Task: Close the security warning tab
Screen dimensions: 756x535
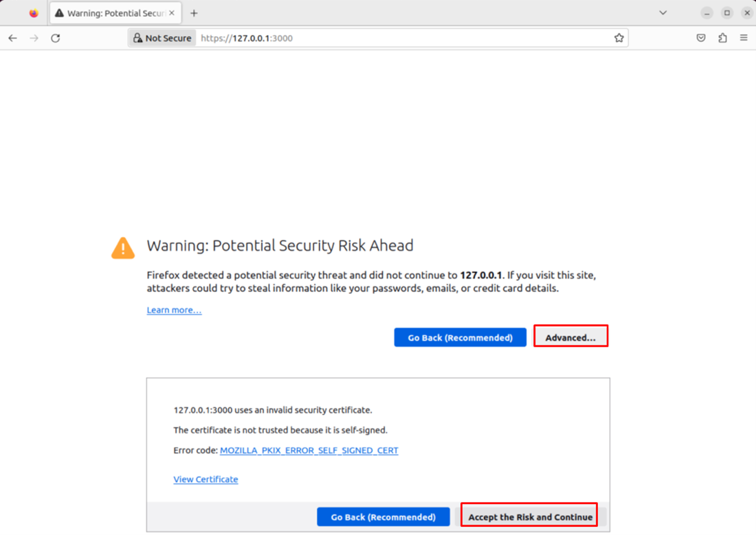Action: 171,13
